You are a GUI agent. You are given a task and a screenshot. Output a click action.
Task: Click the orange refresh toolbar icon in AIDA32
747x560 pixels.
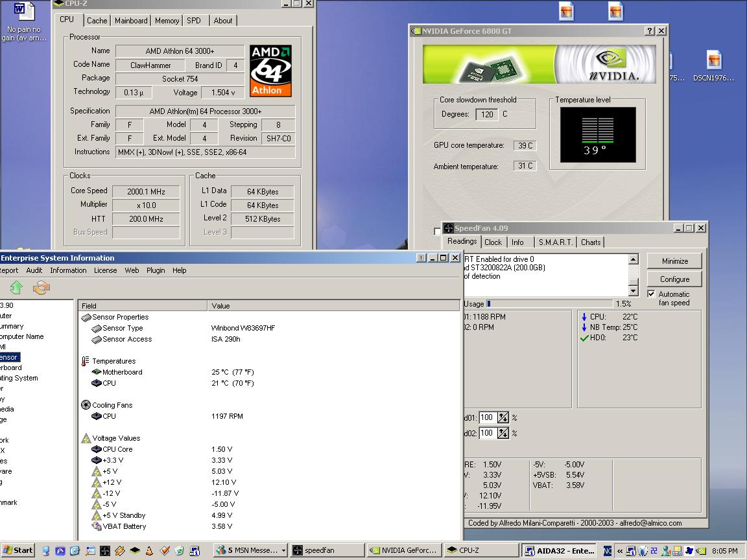click(x=41, y=288)
